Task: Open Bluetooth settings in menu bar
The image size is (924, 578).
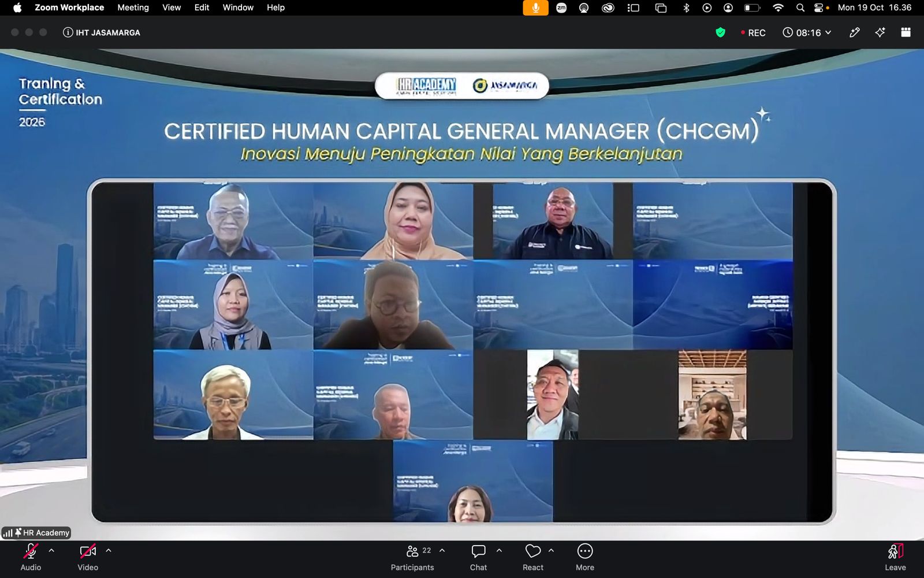Action: tap(686, 8)
